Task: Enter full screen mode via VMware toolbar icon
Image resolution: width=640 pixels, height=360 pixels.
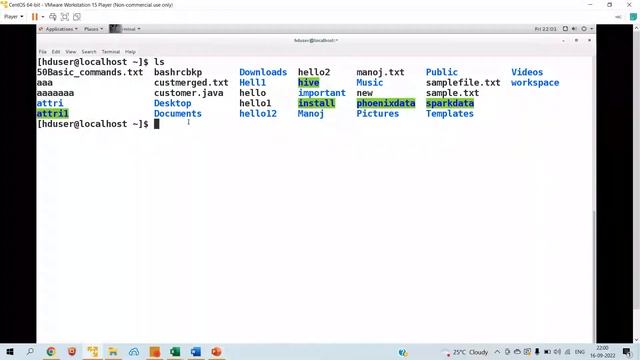Action: tap(64, 17)
